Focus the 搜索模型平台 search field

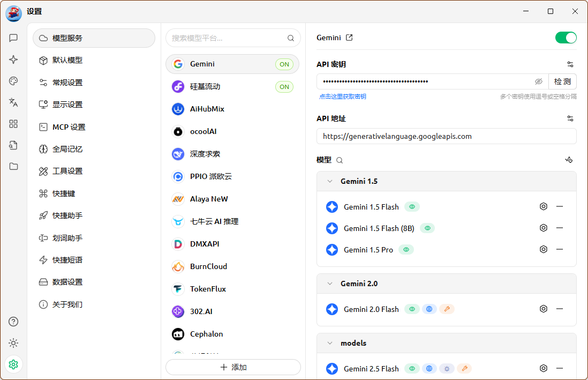pyautogui.click(x=233, y=38)
